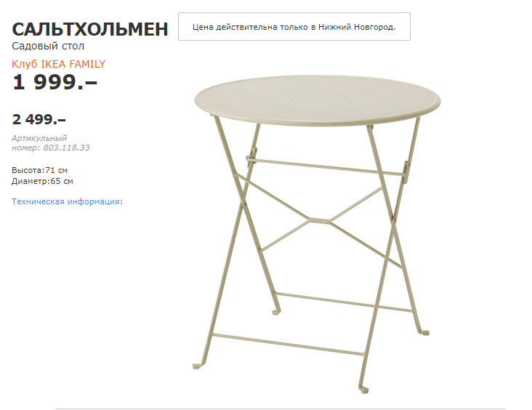Select the САЛЬТХОЛЬМЕН product title

coord(90,29)
